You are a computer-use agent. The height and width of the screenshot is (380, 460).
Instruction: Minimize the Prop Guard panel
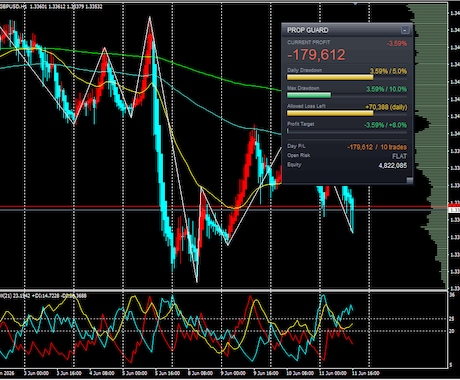[405, 30]
